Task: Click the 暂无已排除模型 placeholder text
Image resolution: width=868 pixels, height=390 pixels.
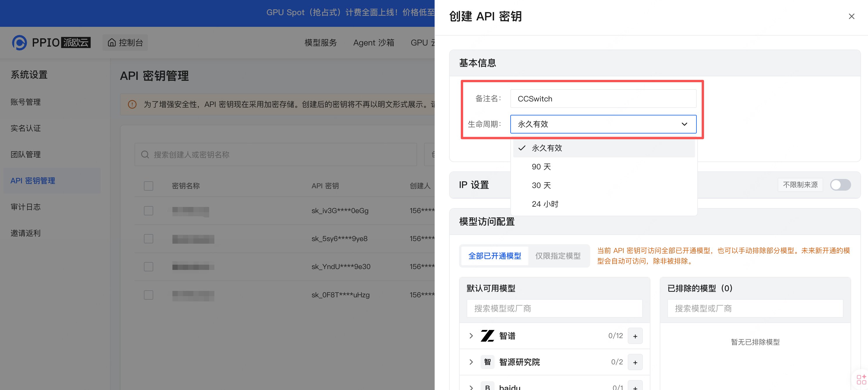Action: coord(755,342)
